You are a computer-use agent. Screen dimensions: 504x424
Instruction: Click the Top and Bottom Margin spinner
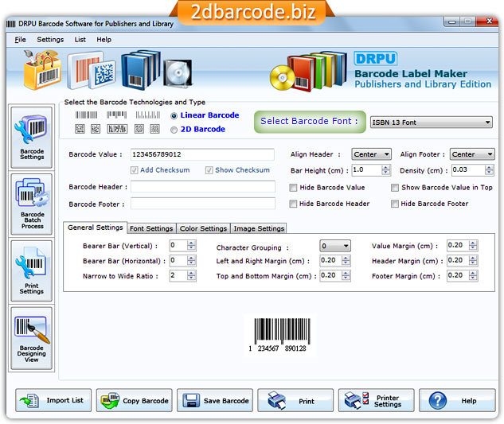[x=346, y=275]
